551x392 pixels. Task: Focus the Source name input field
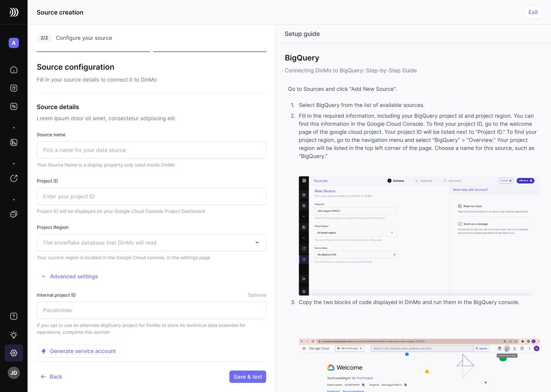pos(152,150)
